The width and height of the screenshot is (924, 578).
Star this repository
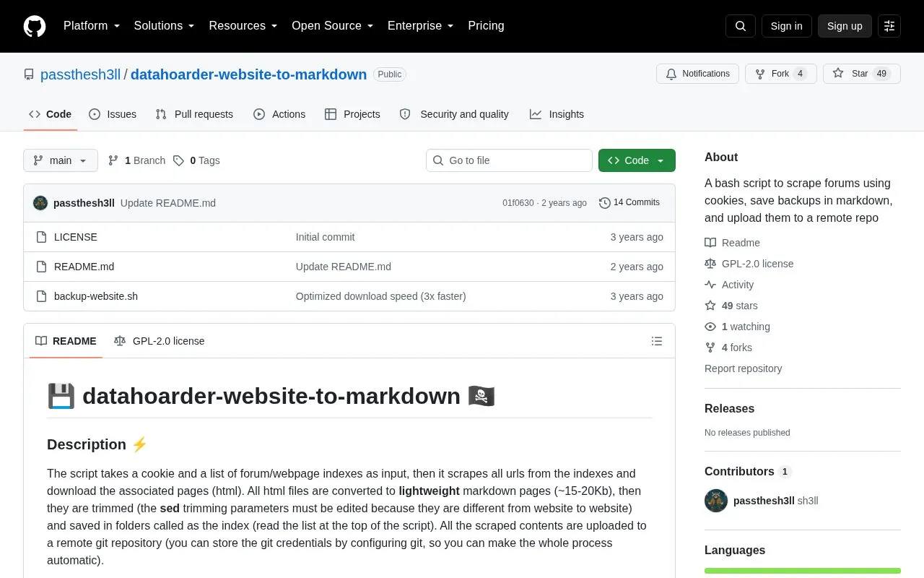tap(862, 74)
